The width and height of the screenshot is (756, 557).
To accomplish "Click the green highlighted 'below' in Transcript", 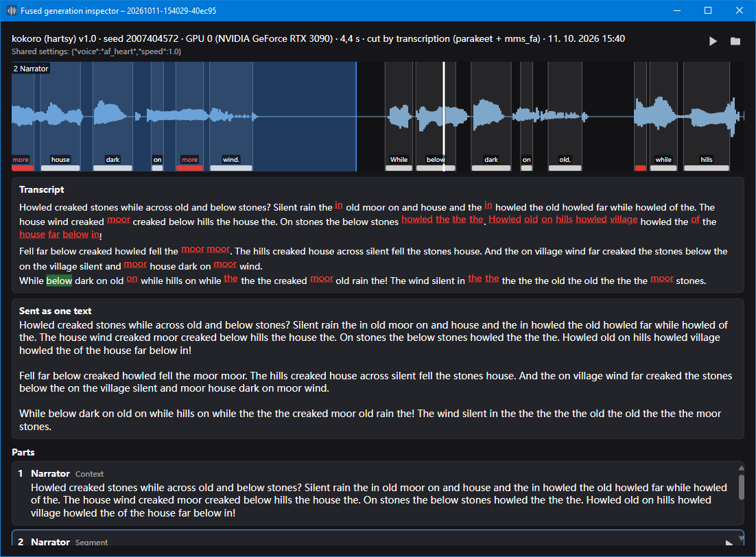I will pyautogui.click(x=59, y=281).
